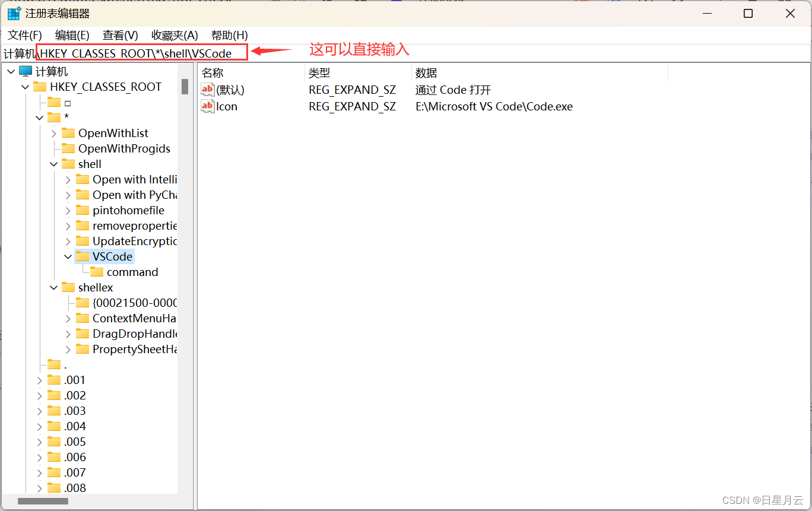Open the 查看(V) menu
This screenshot has width=812, height=511.
[120, 35]
